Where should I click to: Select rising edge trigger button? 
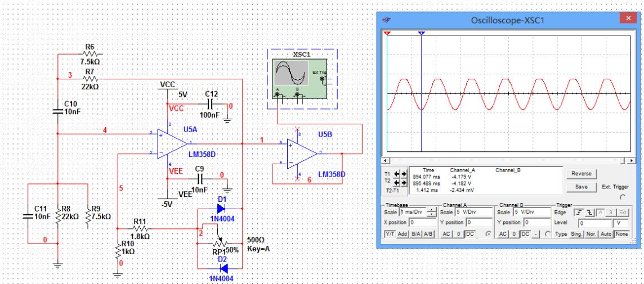[x=579, y=213]
